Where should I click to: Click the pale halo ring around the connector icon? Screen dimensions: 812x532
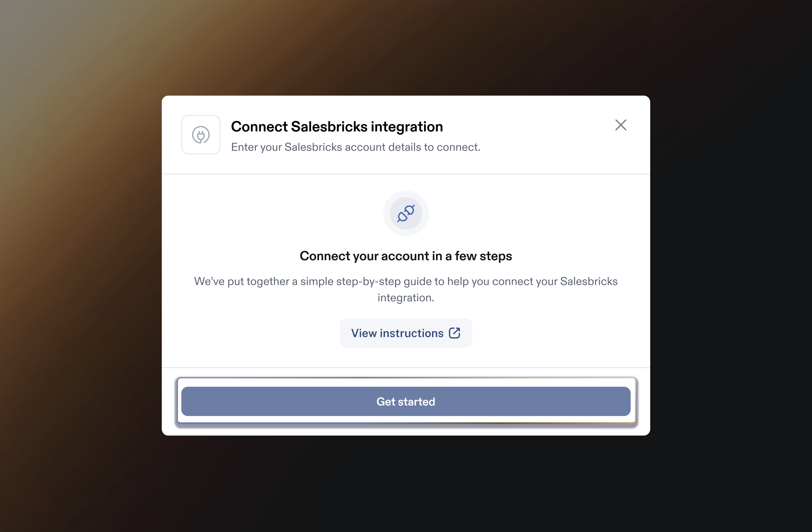coord(406,194)
